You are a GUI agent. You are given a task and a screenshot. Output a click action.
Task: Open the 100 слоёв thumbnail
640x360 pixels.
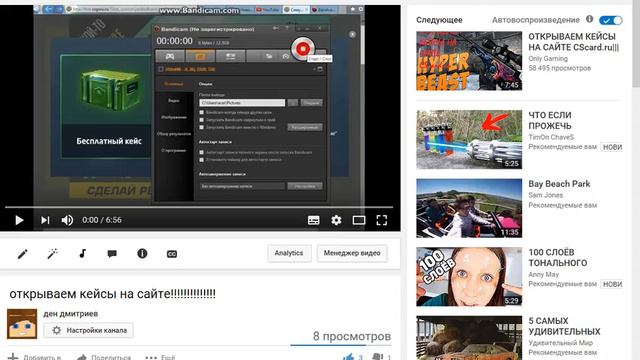(x=469, y=277)
